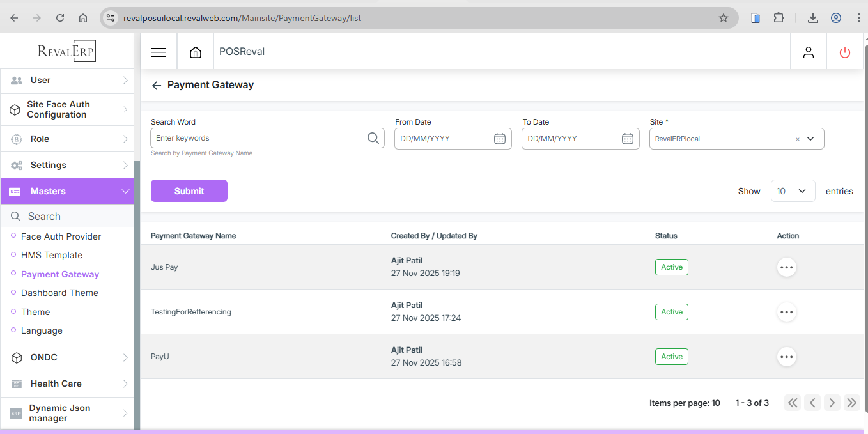
Task: Open the hamburger menu icon
Action: [x=159, y=52]
